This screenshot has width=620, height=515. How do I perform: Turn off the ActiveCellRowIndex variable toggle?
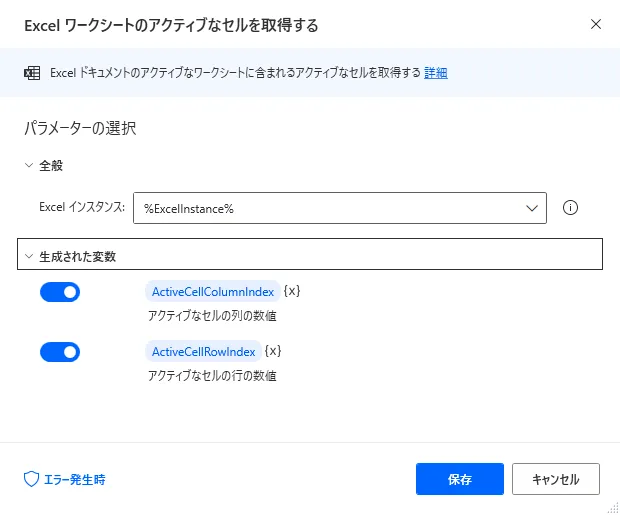click(60, 352)
